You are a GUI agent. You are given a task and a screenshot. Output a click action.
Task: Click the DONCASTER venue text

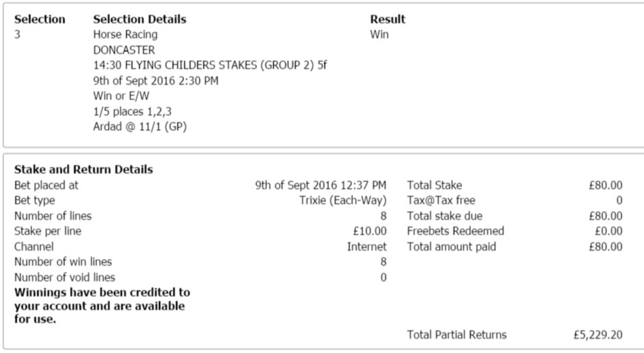(124, 50)
